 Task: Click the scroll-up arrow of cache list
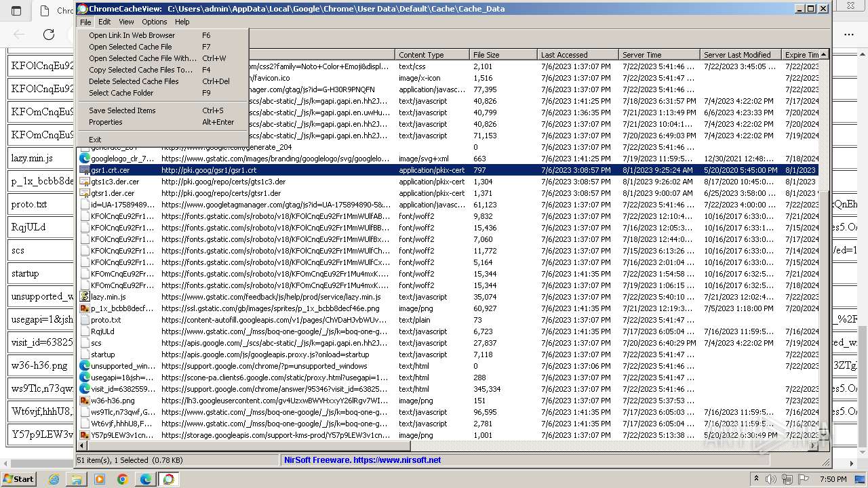824,55
